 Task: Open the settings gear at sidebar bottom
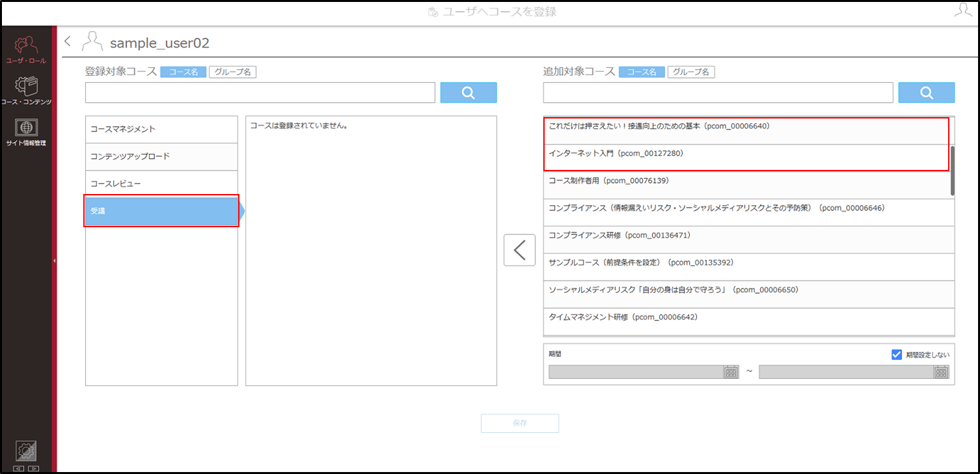[x=26, y=451]
